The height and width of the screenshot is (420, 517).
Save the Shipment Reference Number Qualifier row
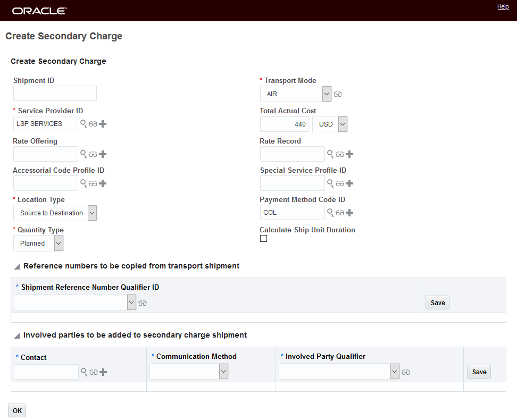[x=437, y=303]
